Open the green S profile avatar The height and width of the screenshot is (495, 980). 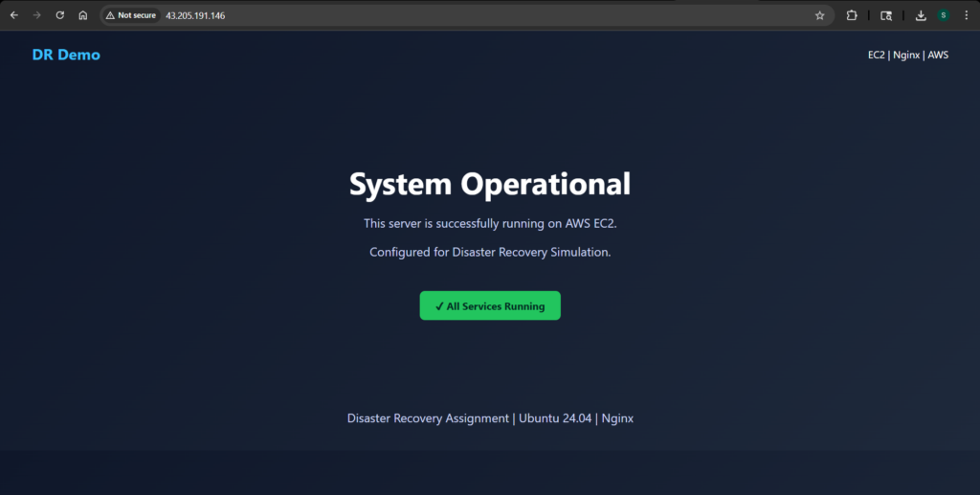tap(944, 15)
